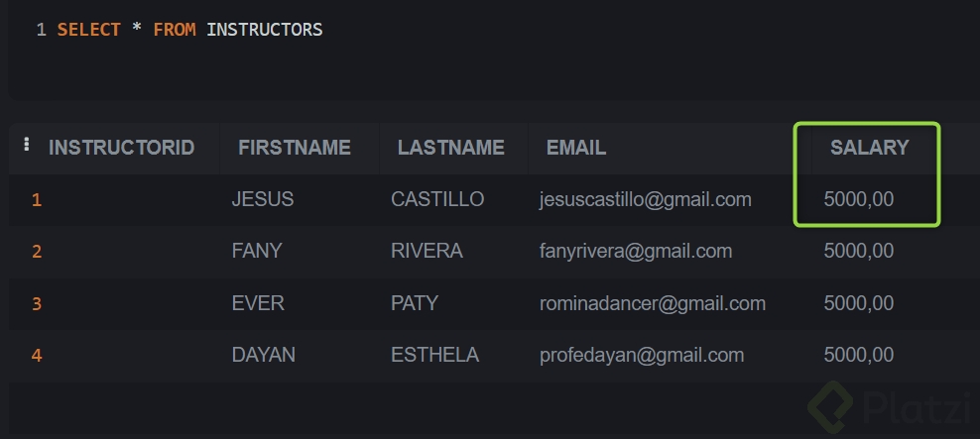Image resolution: width=980 pixels, height=439 pixels.
Task: Select the profedayan@gmail.com email cell
Action: click(641, 354)
